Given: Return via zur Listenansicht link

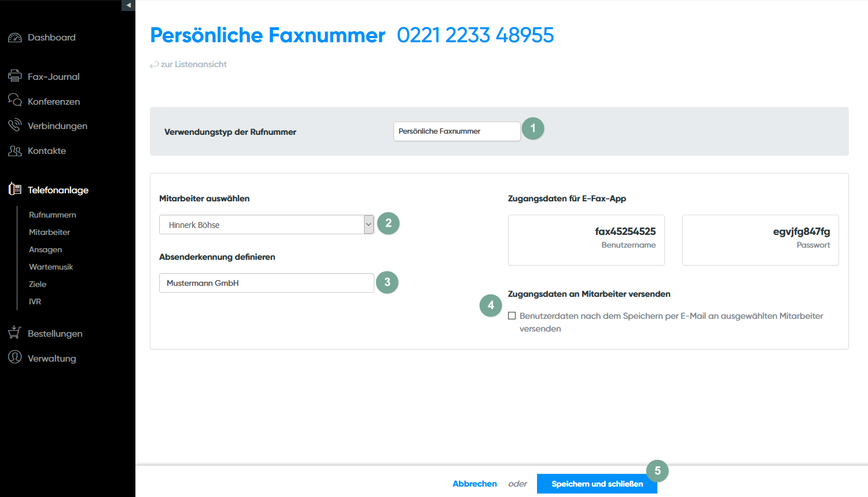Looking at the screenshot, I should [193, 64].
